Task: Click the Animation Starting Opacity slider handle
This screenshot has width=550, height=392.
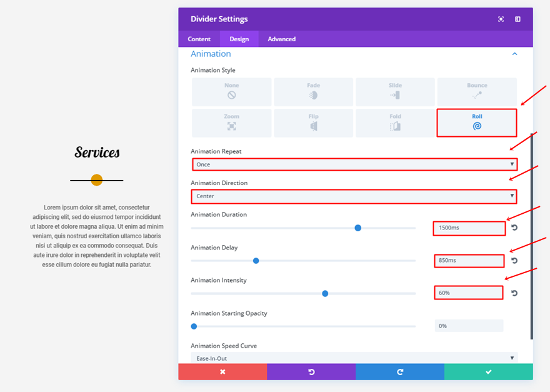Action: coord(194,326)
